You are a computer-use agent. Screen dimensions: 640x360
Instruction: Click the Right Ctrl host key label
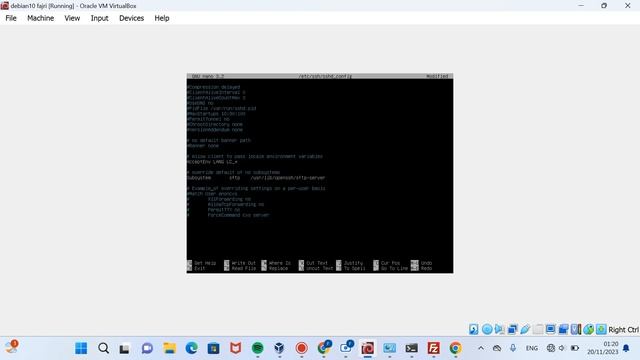(x=623, y=329)
